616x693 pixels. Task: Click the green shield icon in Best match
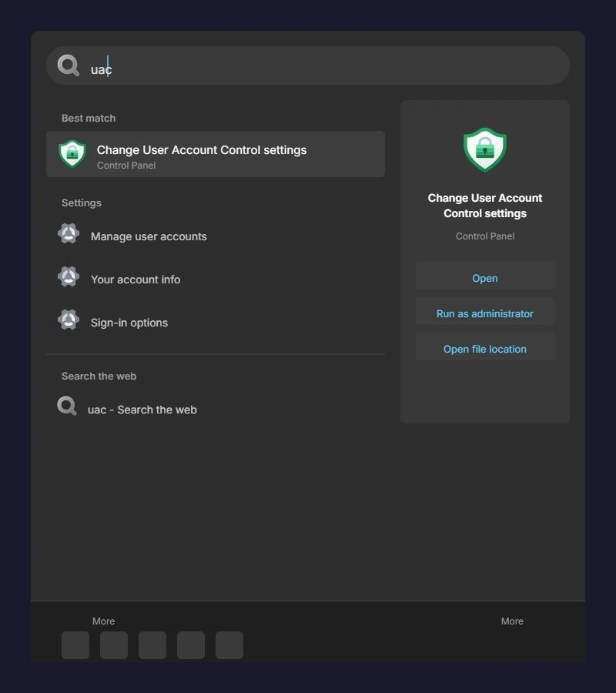[x=72, y=154]
